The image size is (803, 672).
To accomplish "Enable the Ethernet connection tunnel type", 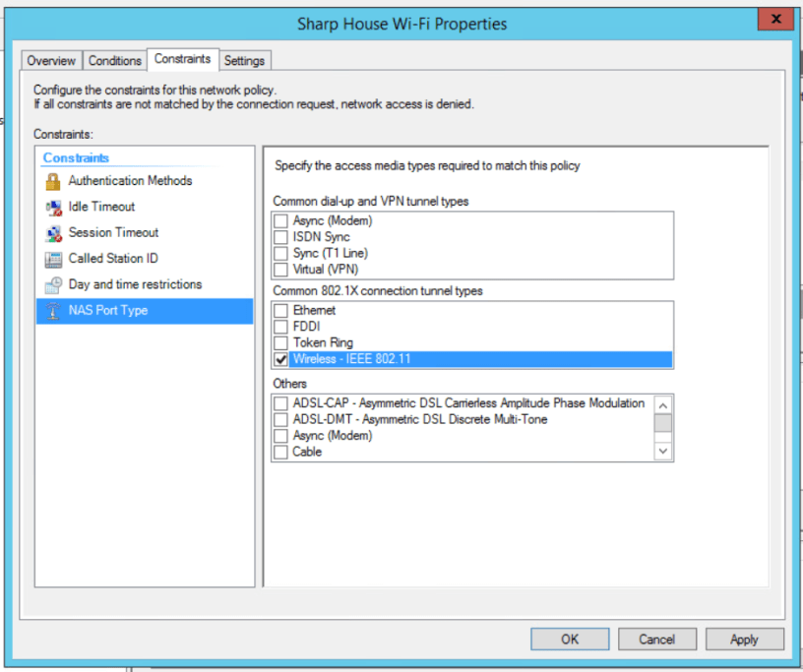I will tap(280, 310).
